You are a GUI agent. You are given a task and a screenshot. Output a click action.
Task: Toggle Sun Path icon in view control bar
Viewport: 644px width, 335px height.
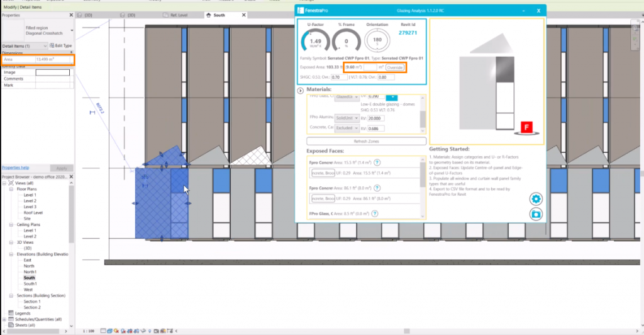click(116, 331)
